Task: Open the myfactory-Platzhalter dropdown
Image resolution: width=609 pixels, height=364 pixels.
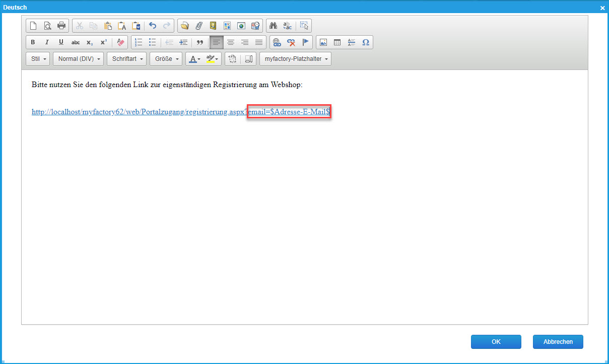Action: pos(296,59)
